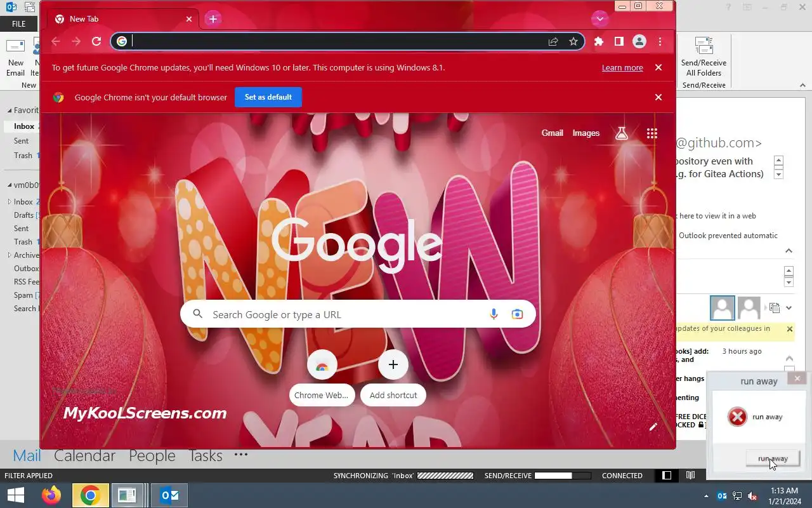Open the Google Images link

[586, 133]
